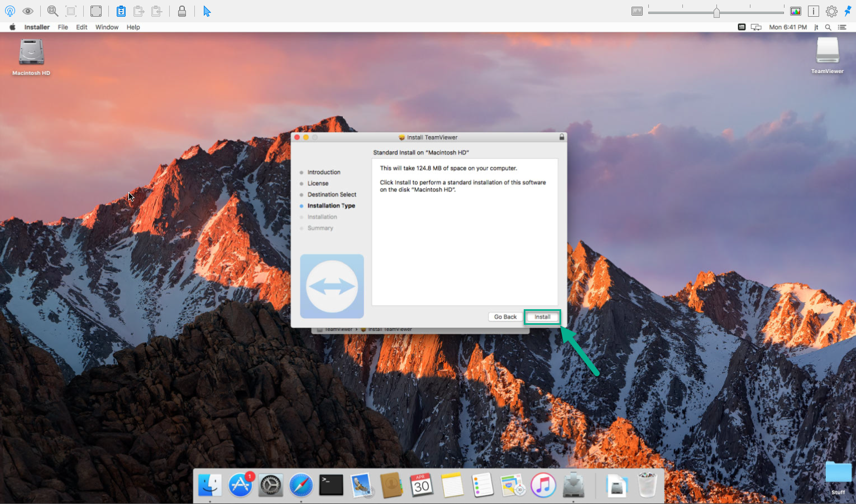Open Preview eagle icon in Dock

(361, 486)
